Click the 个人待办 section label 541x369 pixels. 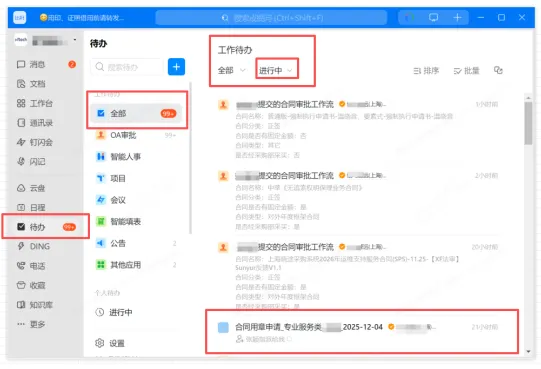107,293
